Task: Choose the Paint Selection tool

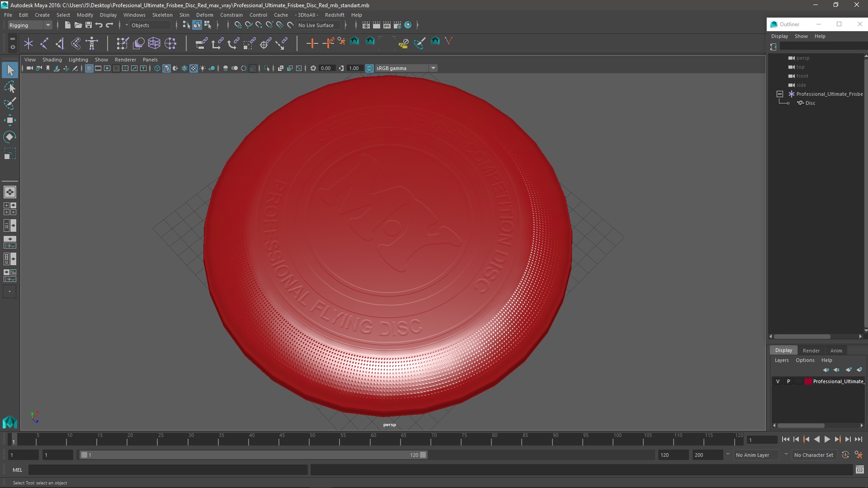Action: tap(9, 103)
